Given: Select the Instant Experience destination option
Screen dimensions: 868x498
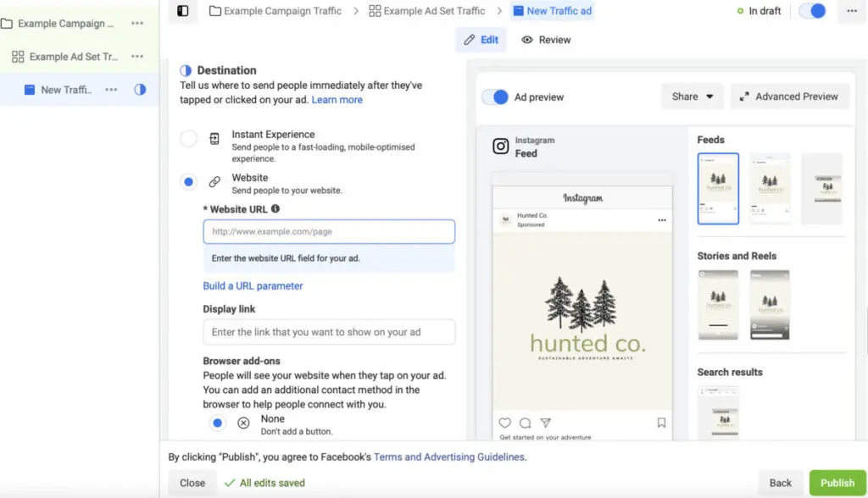Looking at the screenshot, I should coord(189,139).
